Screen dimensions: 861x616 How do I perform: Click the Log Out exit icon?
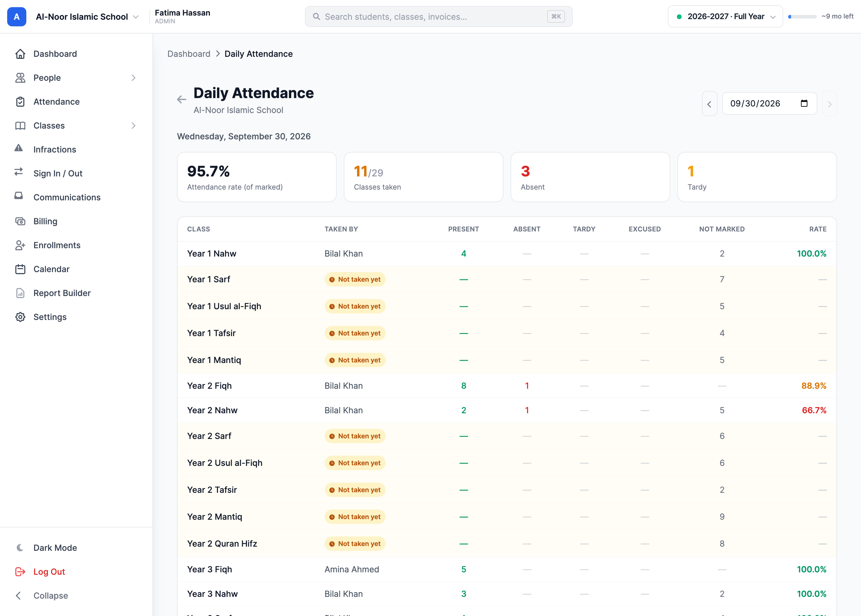(20, 572)
